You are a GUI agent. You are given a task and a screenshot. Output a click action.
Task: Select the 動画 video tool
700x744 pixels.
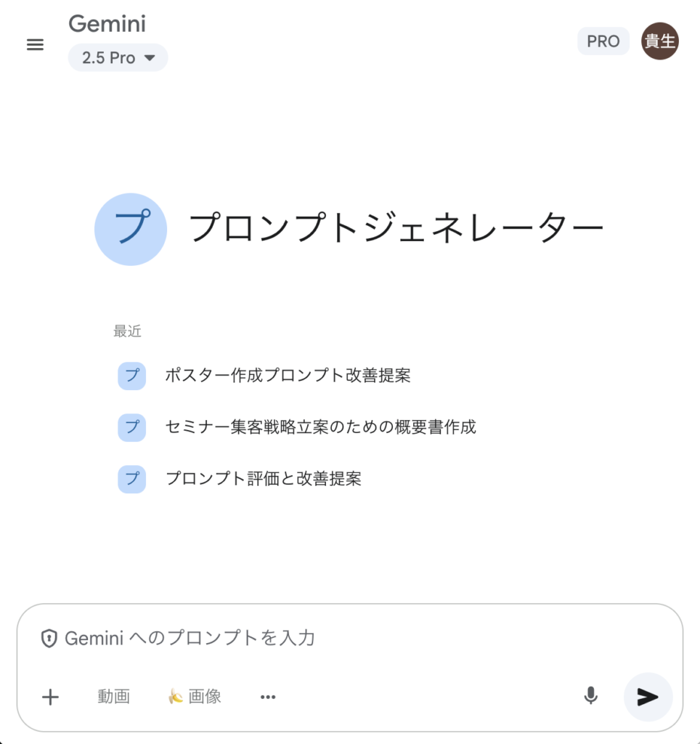click(x=114, y=697)
